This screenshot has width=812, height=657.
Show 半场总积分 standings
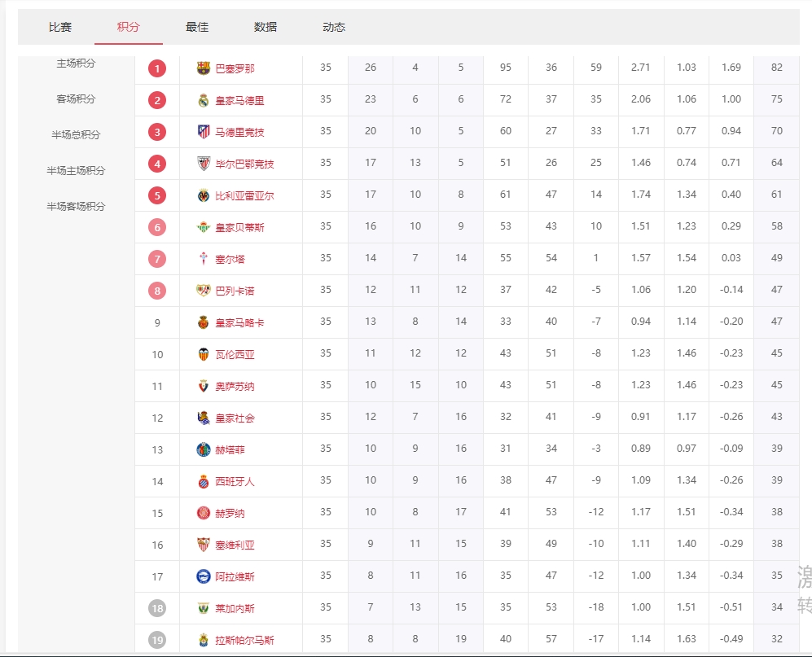click(x=76, y=135)
